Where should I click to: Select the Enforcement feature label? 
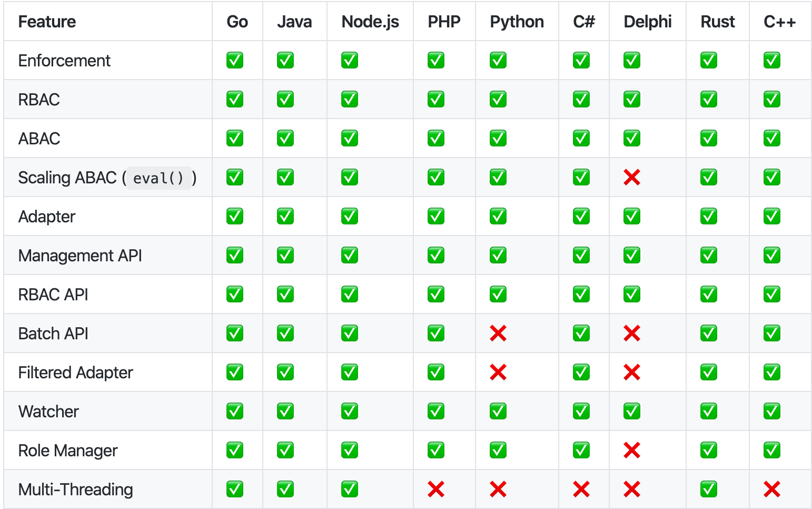click(x=64, y=61)
